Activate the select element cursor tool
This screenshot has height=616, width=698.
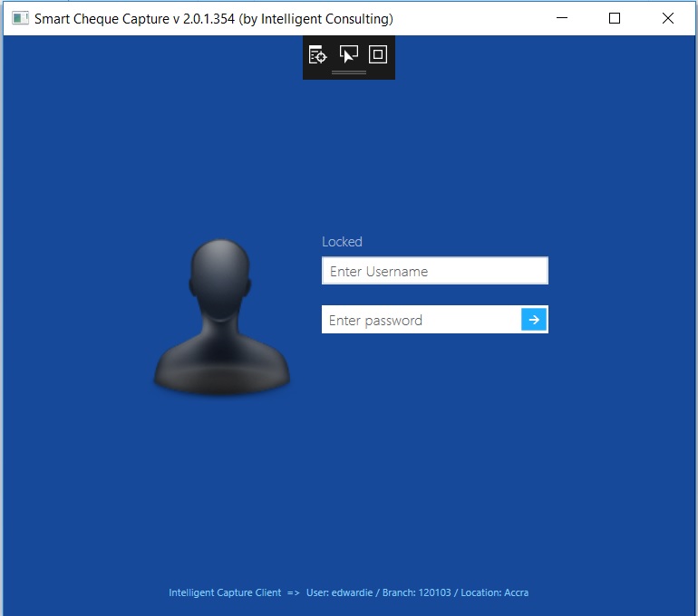349,54
